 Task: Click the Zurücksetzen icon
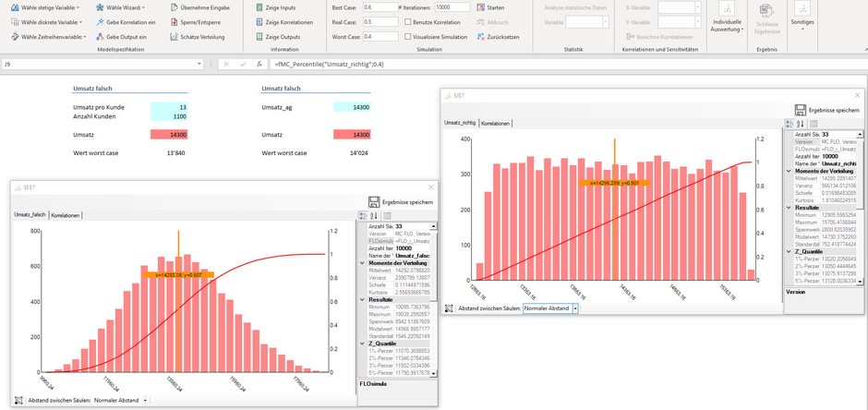[x=481, y=37]
